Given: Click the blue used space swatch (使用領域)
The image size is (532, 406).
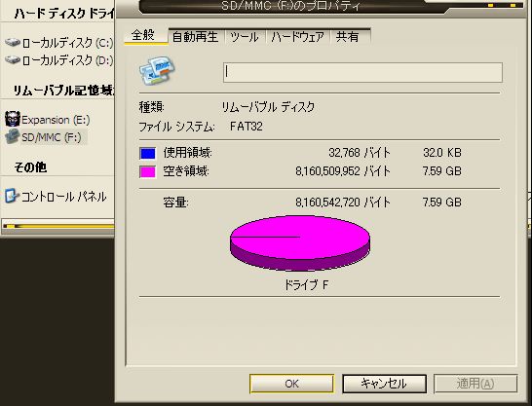Looking at the screenshot, I should (x=147, y=153).
